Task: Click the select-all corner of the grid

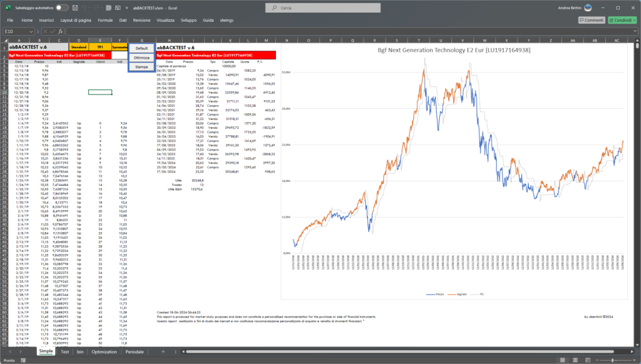Action: tap(6, 41)
